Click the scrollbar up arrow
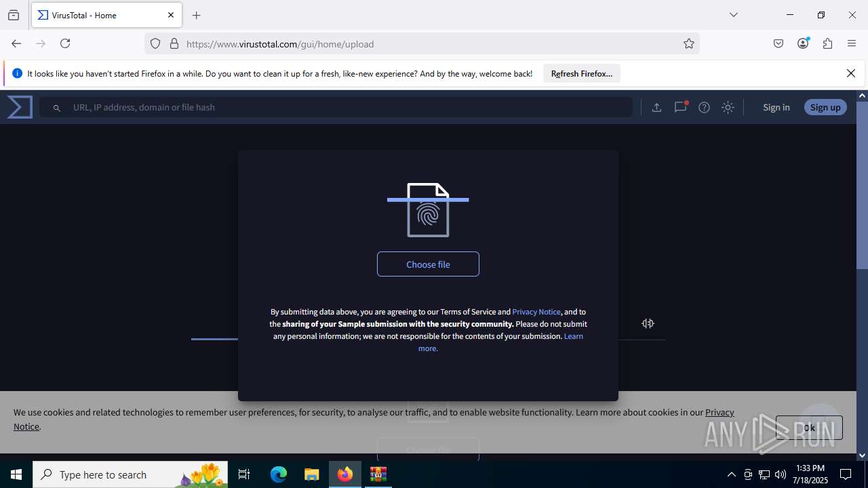Image resolution: width=868 pixels, height=488 pixels. [x=862, y=96]
